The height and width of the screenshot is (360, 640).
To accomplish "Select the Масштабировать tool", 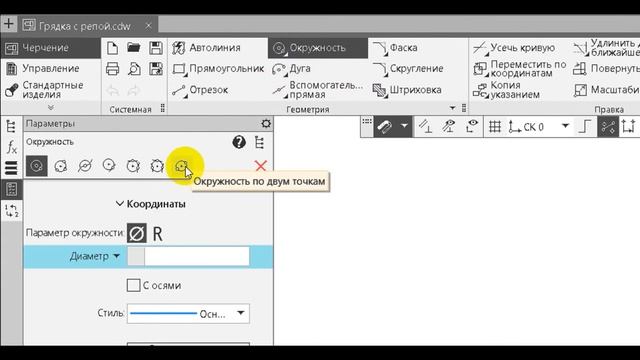I will coord(606,90).
